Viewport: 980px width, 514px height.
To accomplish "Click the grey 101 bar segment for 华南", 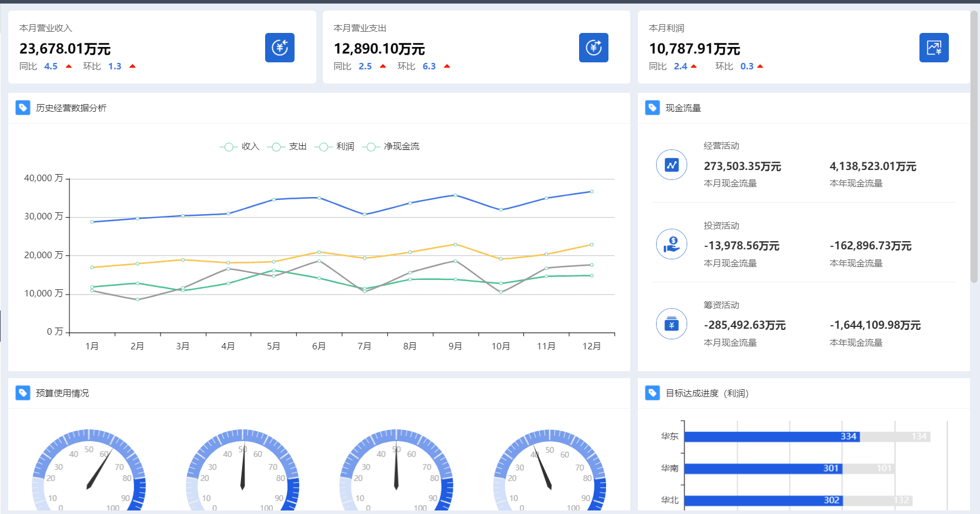I will [x=869, y=469].
